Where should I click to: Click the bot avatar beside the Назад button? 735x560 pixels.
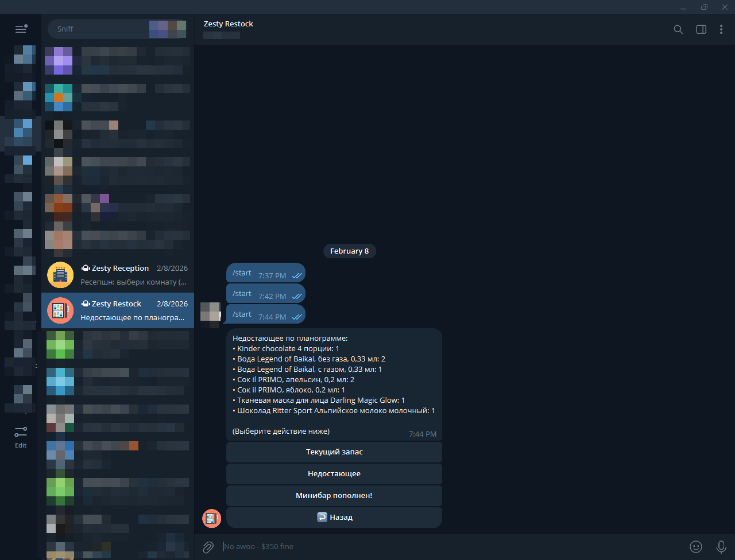pos(211,518)
